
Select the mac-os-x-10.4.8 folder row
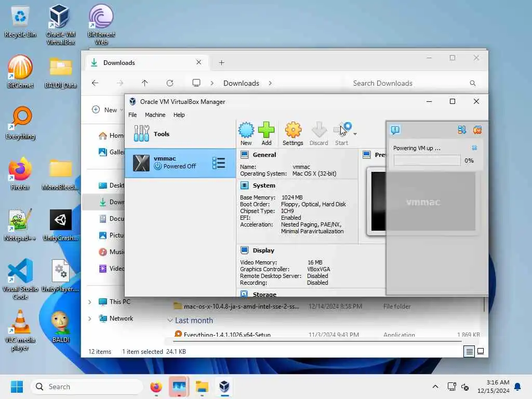(325, 307)
